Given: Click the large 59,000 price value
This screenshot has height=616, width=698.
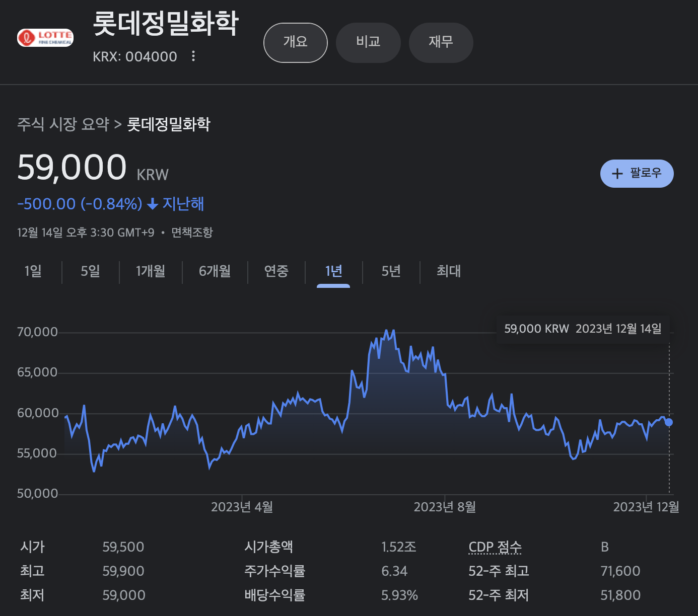Looking at the screenshot, I should 72,167.
